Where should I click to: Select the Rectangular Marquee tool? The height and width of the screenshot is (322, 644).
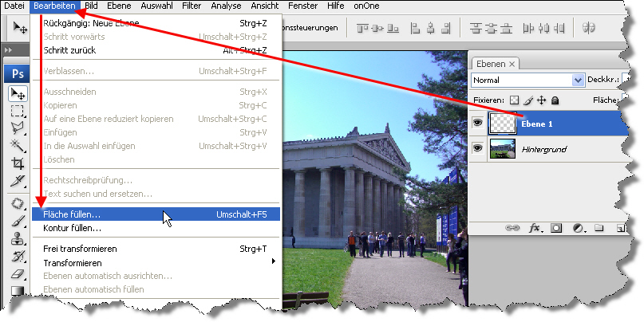pyautogui.click(x=17, y=111)
